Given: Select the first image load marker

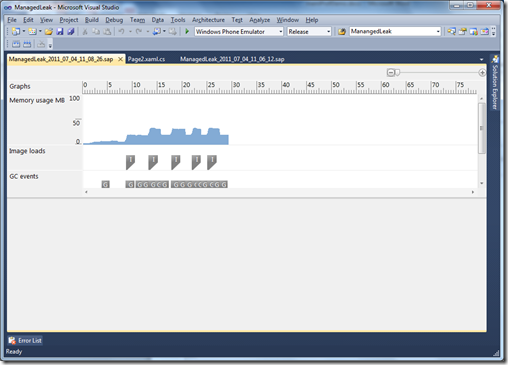Looking at the screenshot, I should point(130,162).
